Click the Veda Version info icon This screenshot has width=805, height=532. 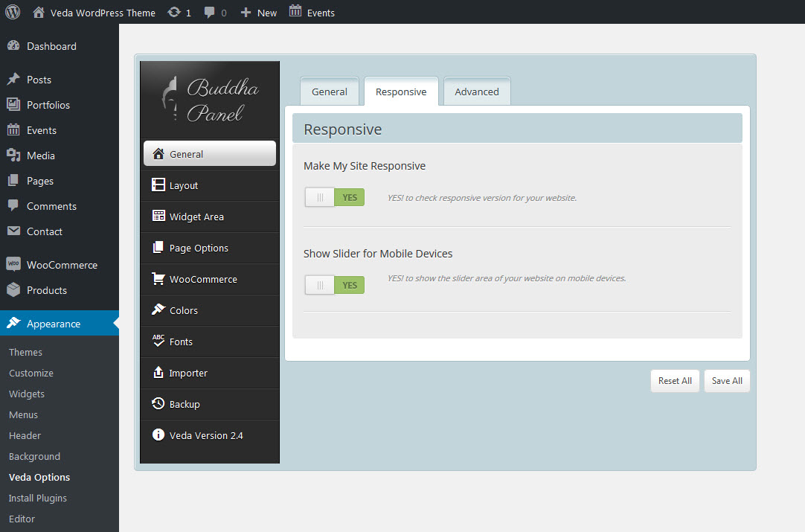click(158, 435)
